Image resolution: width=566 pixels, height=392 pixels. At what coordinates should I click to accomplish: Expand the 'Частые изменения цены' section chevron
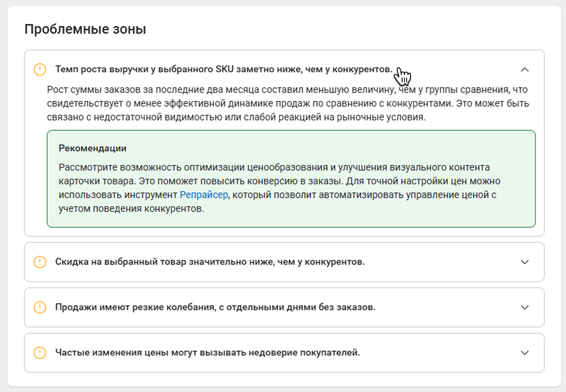pyautogui.click(x=524, y=353)
